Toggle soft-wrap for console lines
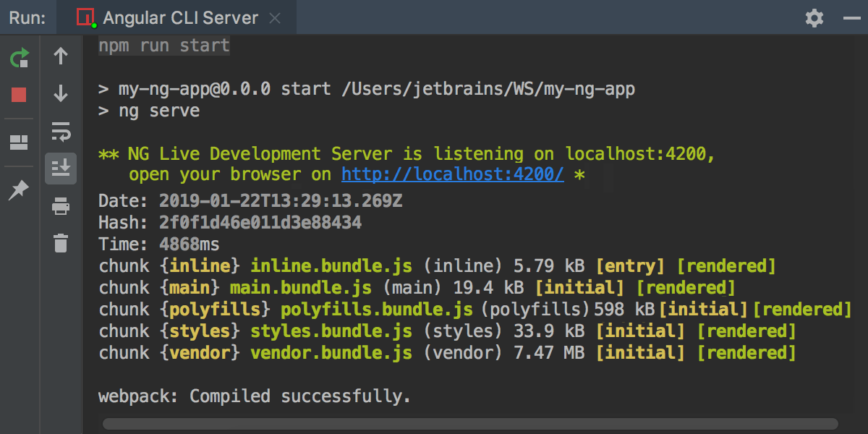The height and width of the screenshot is (434, 868). (x=61, y=132)
